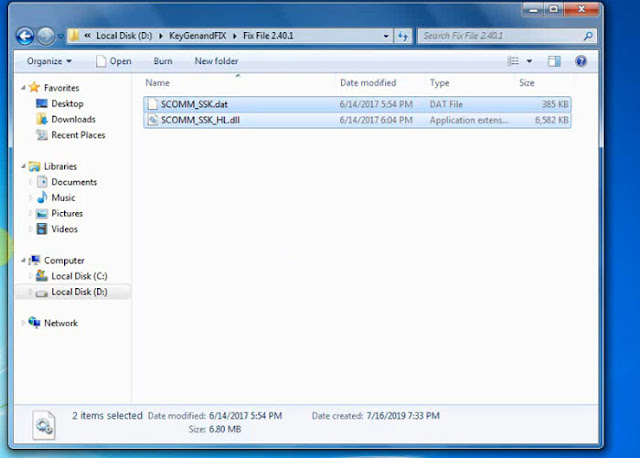Screen dimensions: 640x458
Task: Open address bar previous locations dropdown
Action: click(x=386, y=36)
